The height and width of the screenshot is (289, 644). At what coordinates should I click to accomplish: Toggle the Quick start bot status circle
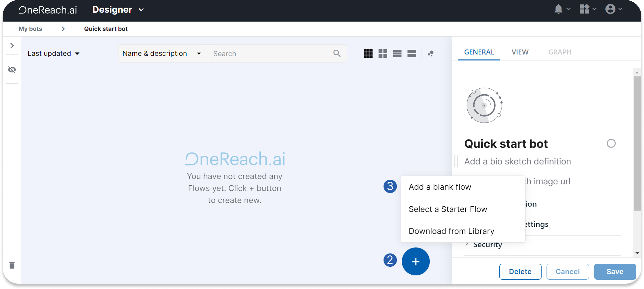point(611,144)
